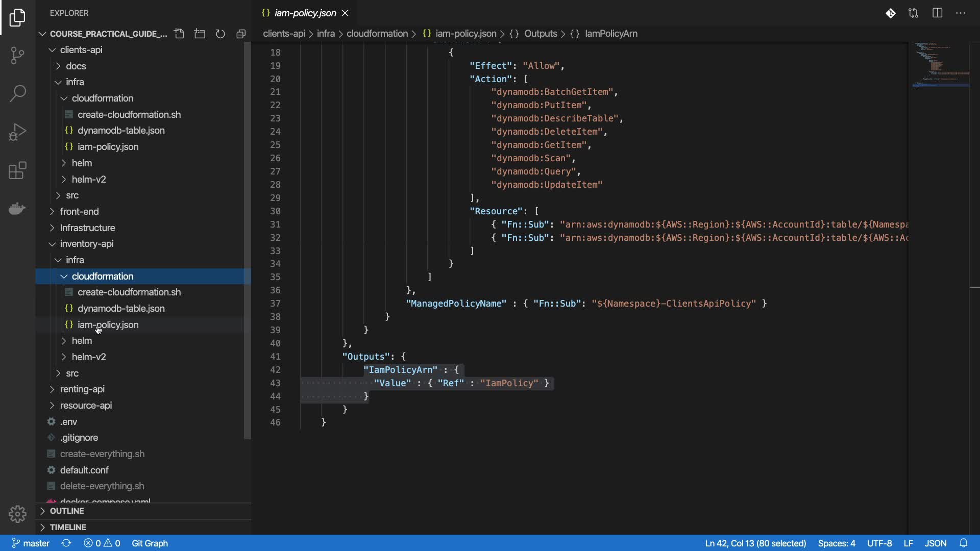980x551 pixels.
Task: Collapse all folders in Explorer
Action: [x=241, y=34]
